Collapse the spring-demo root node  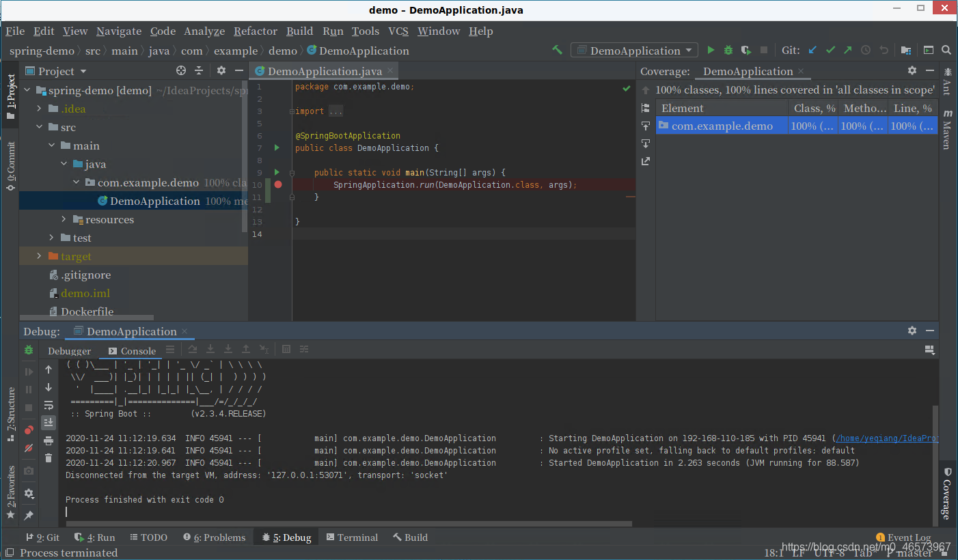tap(28, 90)
